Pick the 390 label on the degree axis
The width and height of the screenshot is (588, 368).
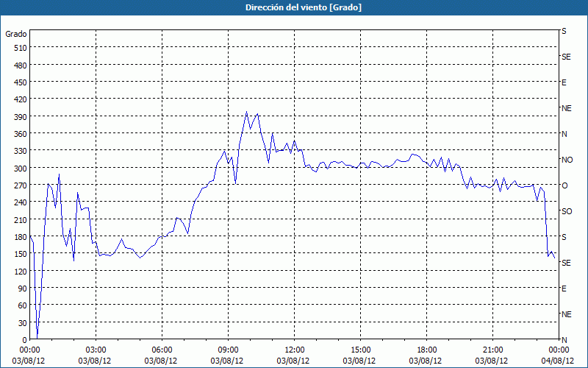[21, 117]
